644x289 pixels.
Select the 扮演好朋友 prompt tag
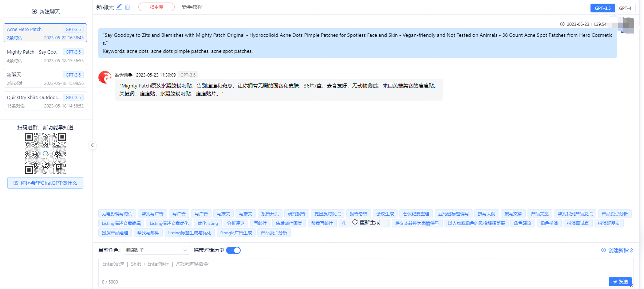click(x=609, y=223)
